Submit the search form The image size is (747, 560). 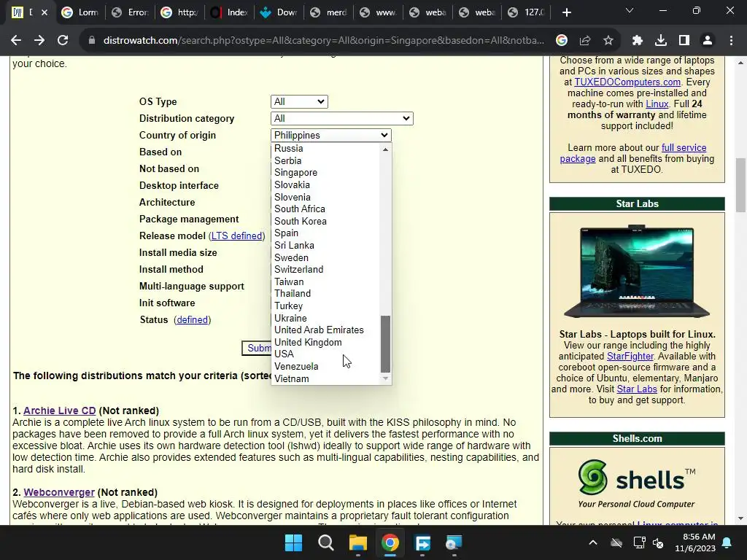click(258, 348)
